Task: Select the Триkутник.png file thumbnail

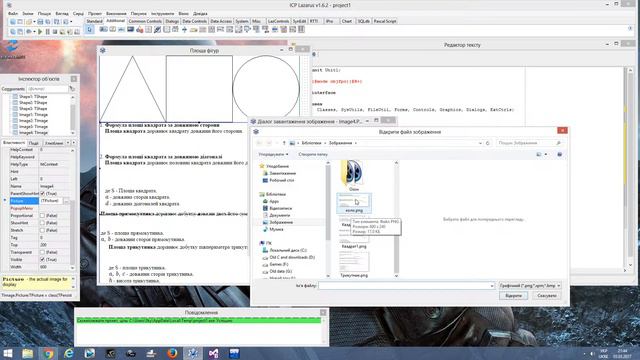Action: pos(354,264)
